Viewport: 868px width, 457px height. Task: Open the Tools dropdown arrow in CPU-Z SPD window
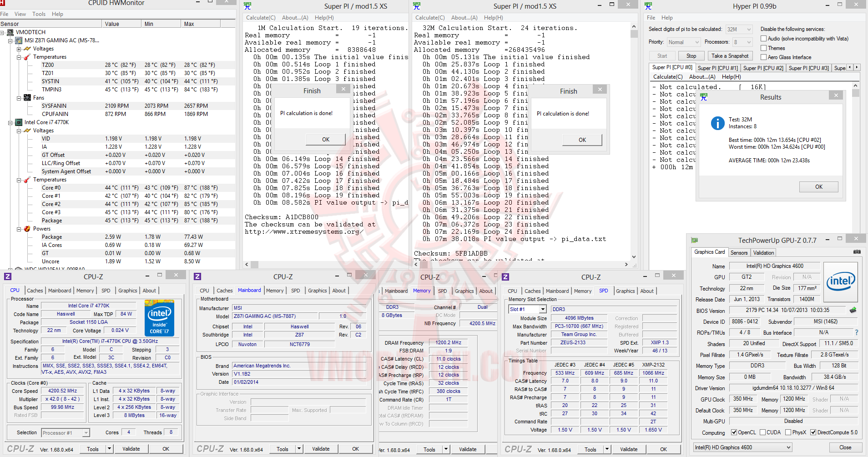[x=607, y=449]
